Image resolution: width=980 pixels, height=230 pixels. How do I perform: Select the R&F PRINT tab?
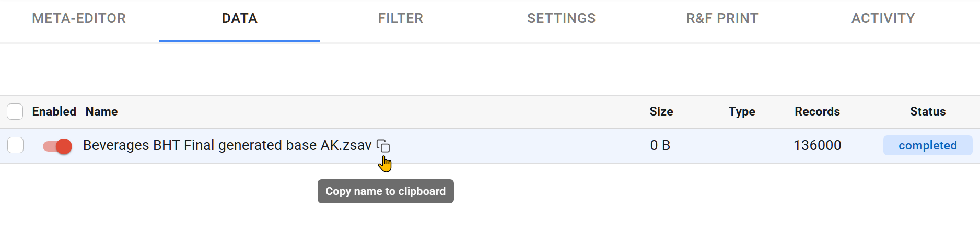(x=722, y=19)
